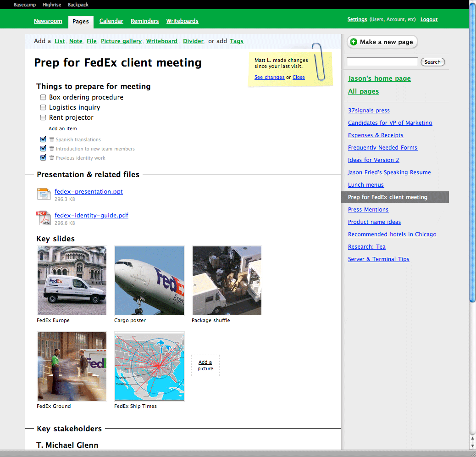The height and width of the screenshot is (457, 476).
Task: Click the PDF icon for fedex-identity-guide
Action: point(44,218)
